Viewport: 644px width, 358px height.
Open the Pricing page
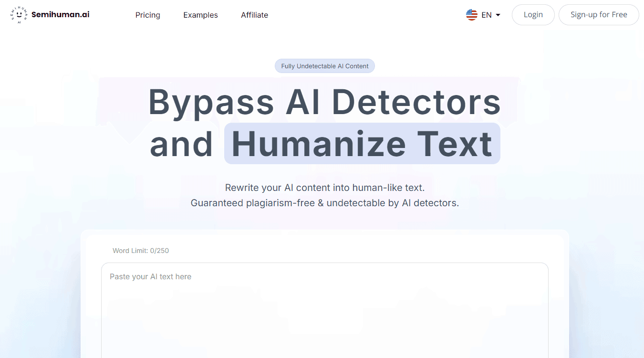[x=147, y=15]
